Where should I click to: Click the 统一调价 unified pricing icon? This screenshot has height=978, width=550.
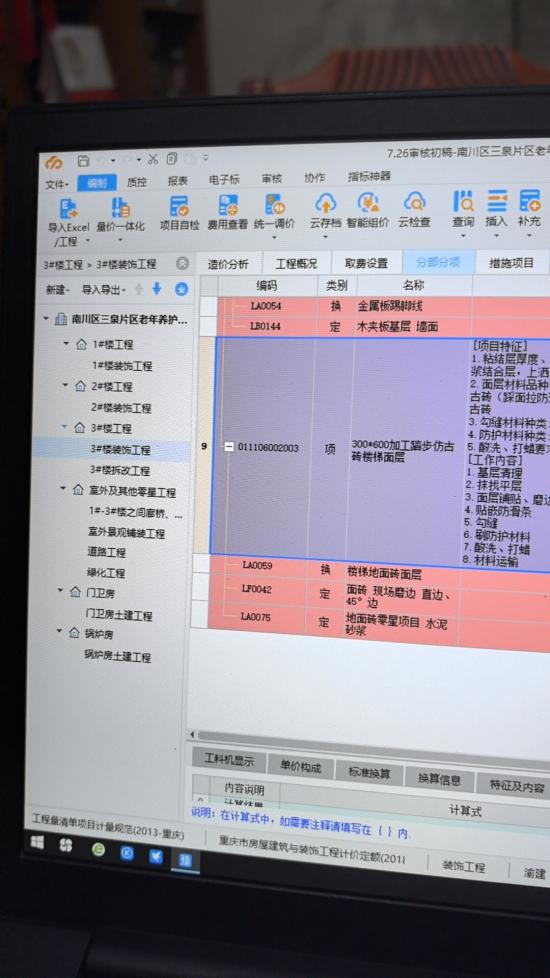274,204
